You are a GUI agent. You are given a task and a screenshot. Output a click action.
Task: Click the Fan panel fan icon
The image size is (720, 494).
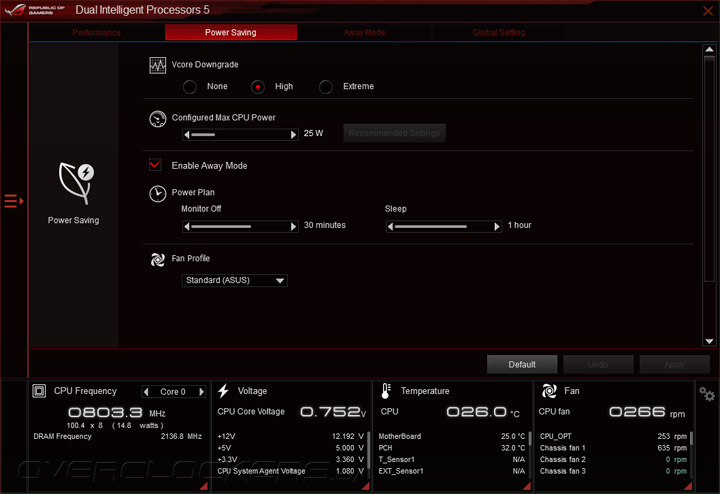(549, 391)
